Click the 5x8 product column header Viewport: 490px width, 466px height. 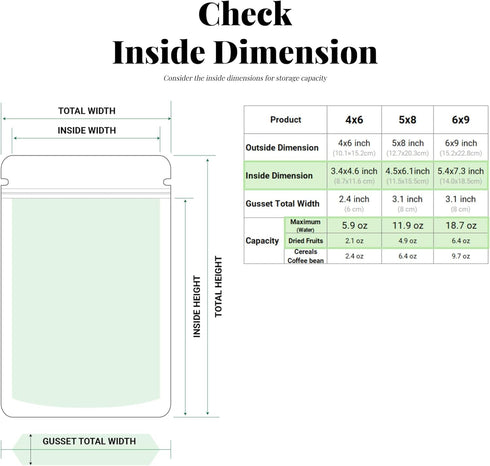tap(407, 120)
